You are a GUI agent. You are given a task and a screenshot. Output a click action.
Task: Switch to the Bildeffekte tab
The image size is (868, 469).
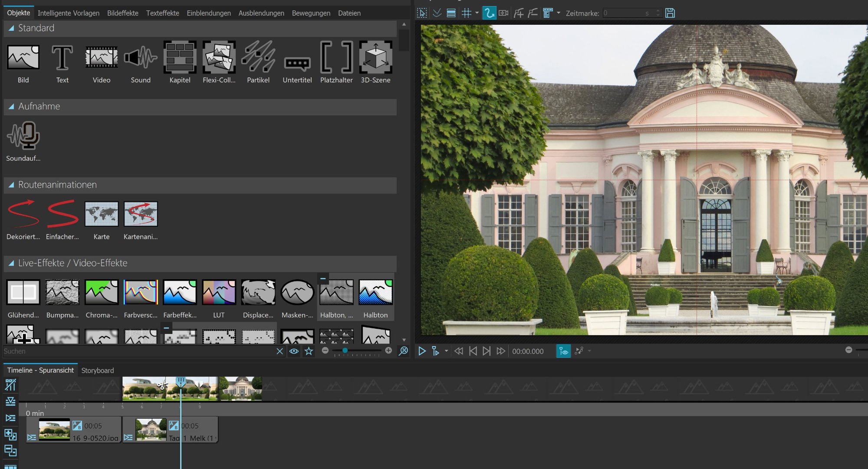[122, 13]
